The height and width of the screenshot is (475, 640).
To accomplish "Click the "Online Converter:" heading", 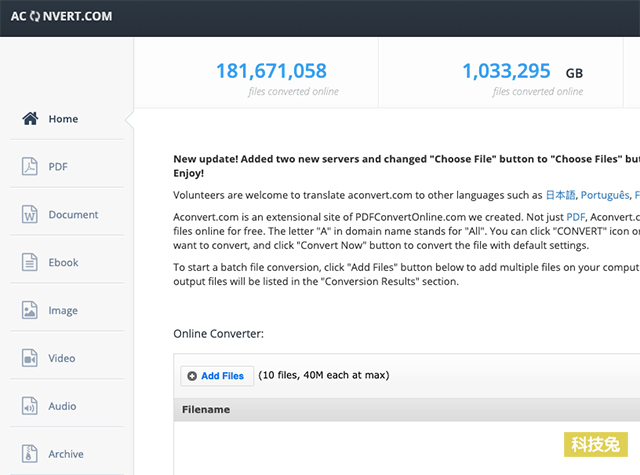I will coord(218,333).
